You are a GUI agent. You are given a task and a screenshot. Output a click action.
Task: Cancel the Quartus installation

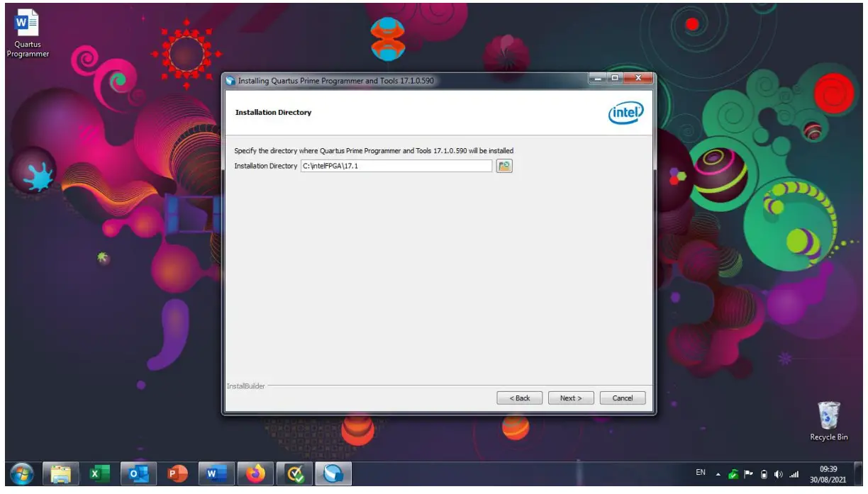(x=623, y=398)
